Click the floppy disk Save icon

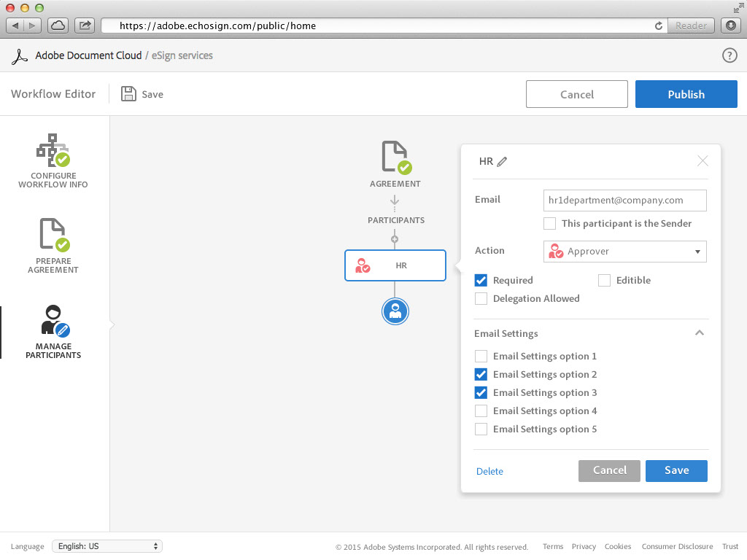(128, 94)
